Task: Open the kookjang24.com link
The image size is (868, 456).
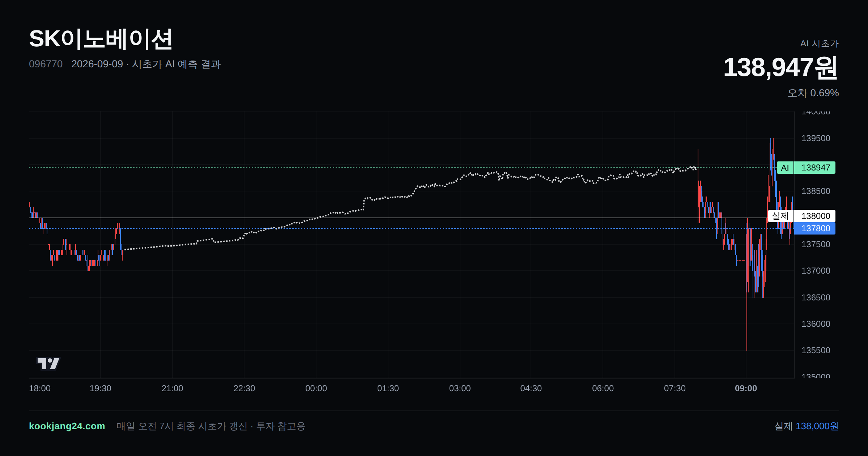Action: [x=67, y=426]
